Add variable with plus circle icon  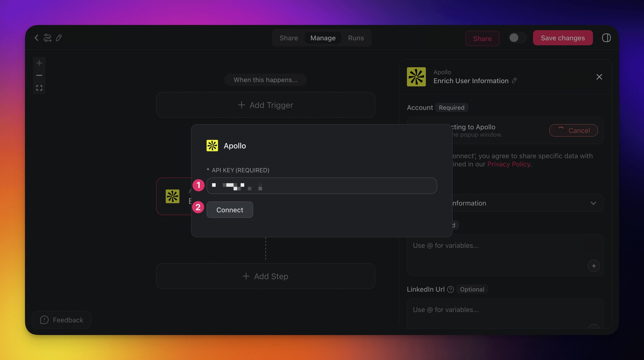[x=594, y=266]
